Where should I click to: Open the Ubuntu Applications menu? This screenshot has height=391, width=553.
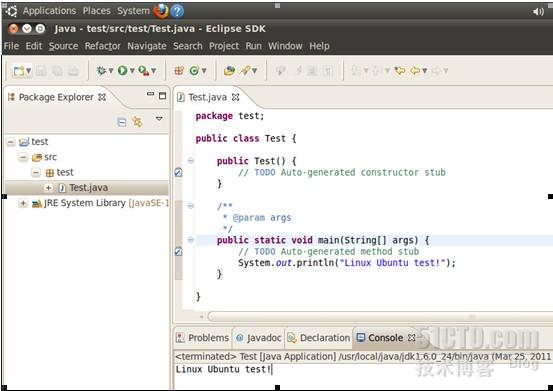tap(49, 11)
